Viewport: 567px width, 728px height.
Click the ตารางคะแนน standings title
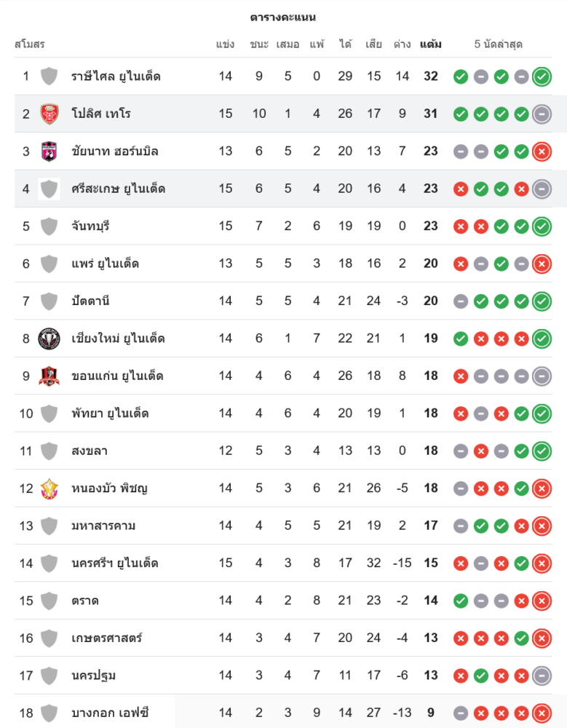(x=283, y=17)
